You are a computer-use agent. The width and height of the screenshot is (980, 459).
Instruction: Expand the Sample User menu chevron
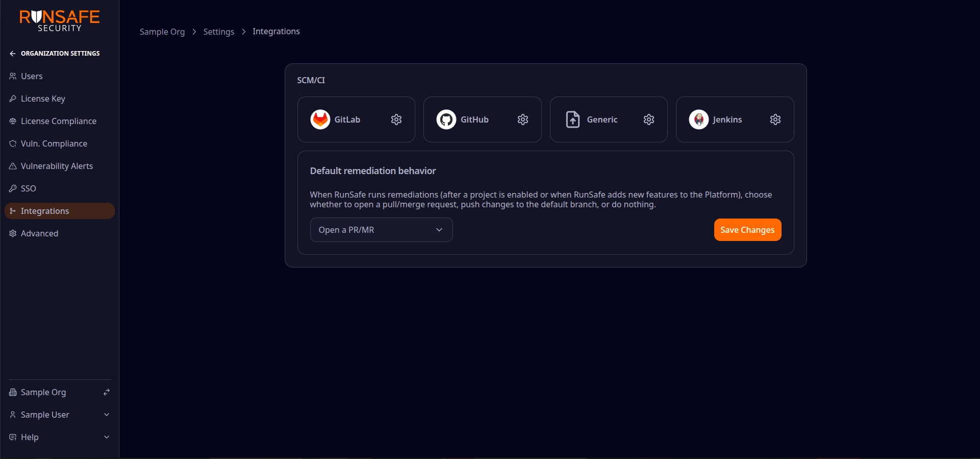point(107,415)
